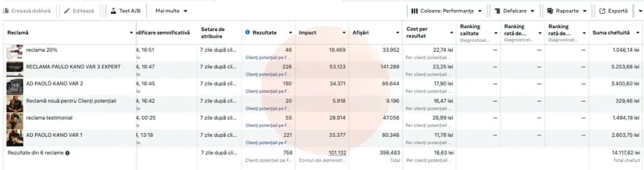Click the info icon next to Rezultate
The height and width of the screenshot is (170, 644).
point(247,32)
